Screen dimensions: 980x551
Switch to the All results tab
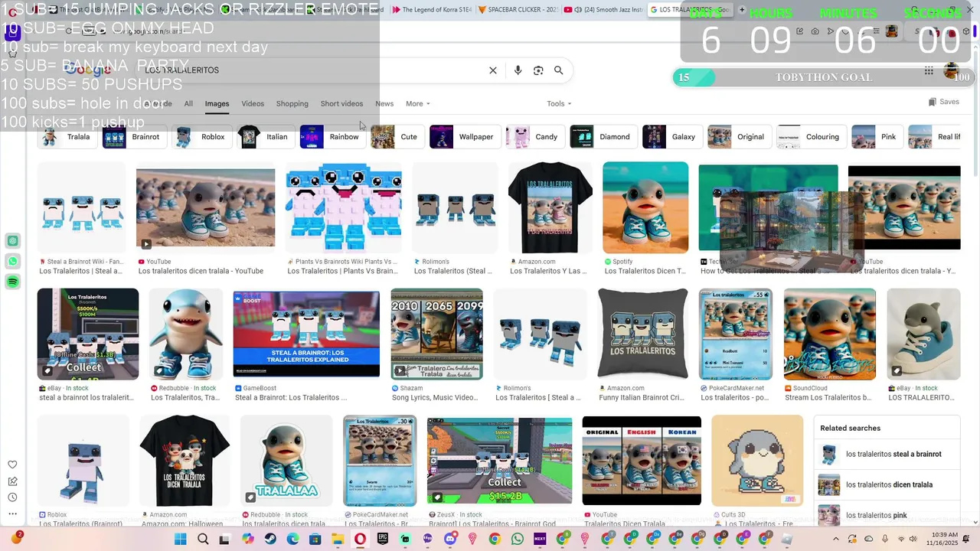[x=188, y=104]
